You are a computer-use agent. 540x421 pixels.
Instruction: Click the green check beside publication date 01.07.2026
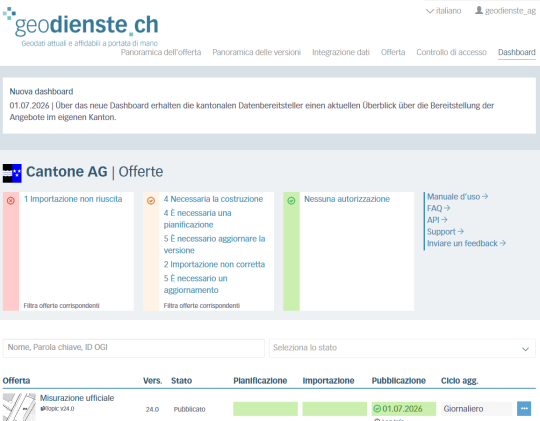click(377, 409)
